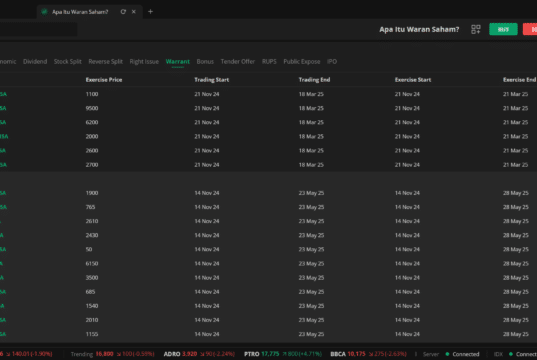Image resolution: width=537 pixels, height=360 pixels.
Task: Close the Apa Itu Waran Saham tab
Action: (x=134, y=12)
